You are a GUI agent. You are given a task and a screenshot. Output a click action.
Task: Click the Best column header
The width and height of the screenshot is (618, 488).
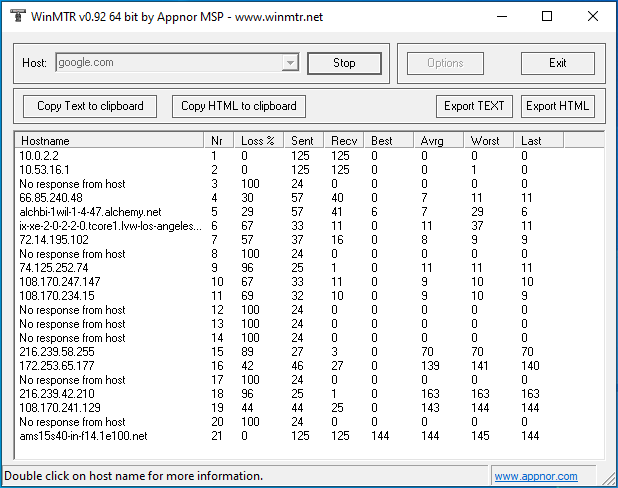pyautogui.click(x=389, y=141)
